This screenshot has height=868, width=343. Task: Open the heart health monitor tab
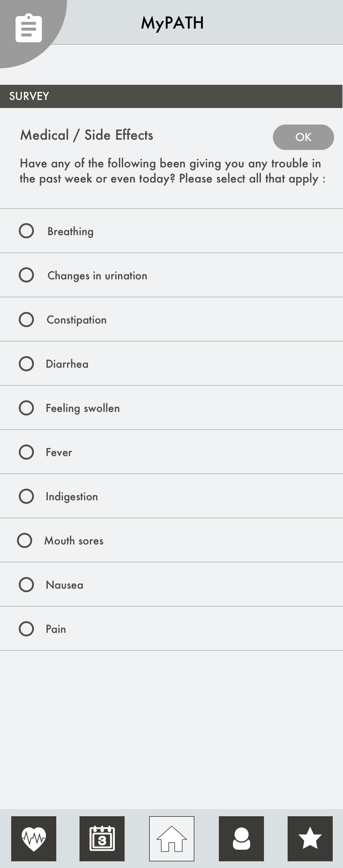(x=34, y=839)
